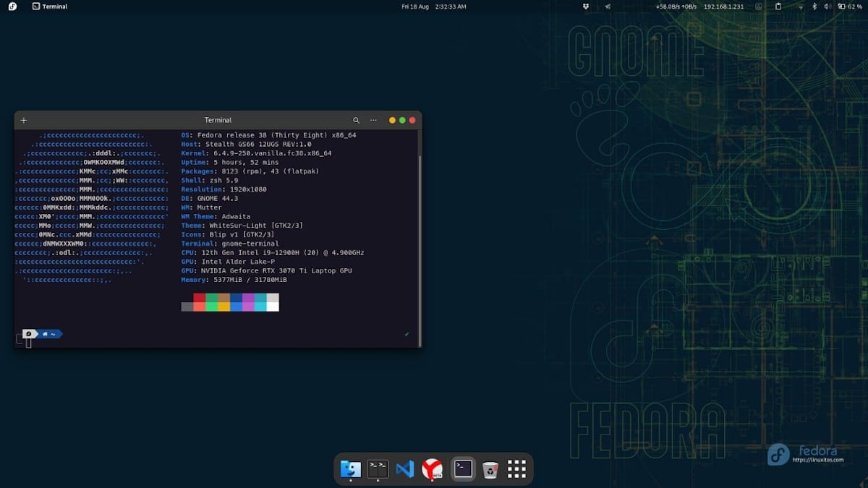Open a new tab in Terminal
The width and height of the screenshot is (868, 488).
coord(24,120)
